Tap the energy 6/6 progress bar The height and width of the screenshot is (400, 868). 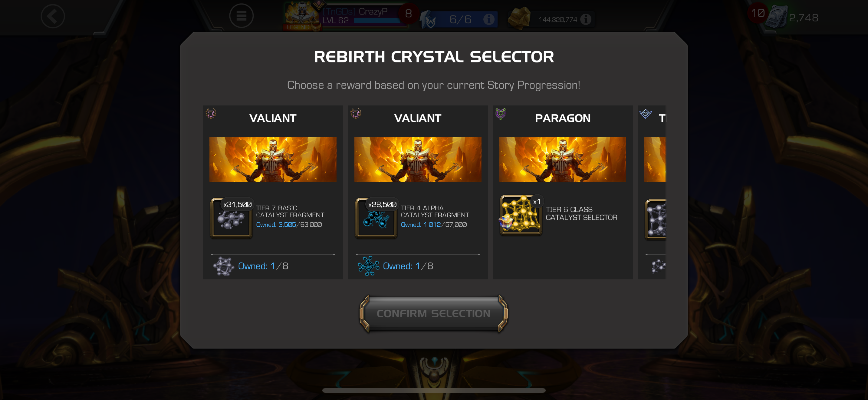click(460, 19)
